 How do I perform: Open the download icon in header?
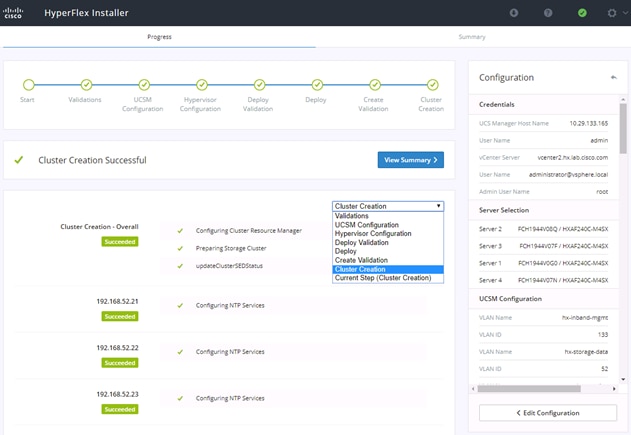coord(514,13)
